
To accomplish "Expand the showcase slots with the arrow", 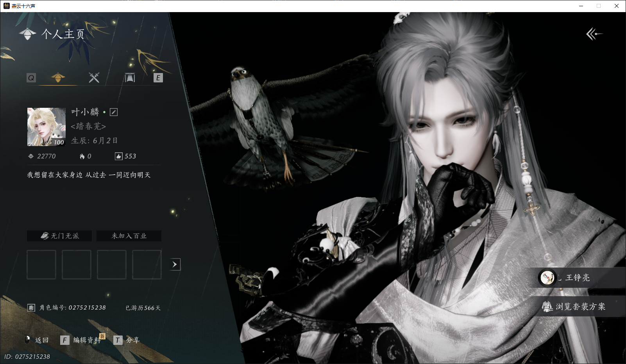I will (175, 264).
